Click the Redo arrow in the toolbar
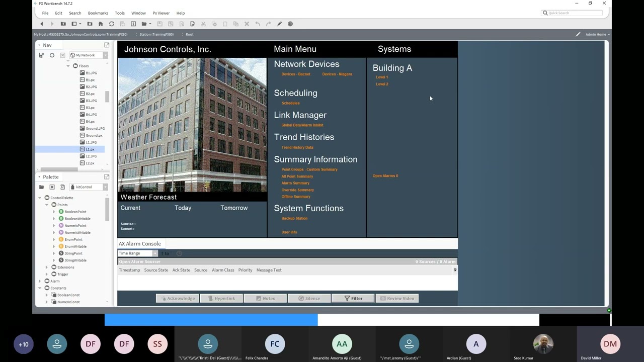This screenshot has height=362, width=644. coord(269,24)
